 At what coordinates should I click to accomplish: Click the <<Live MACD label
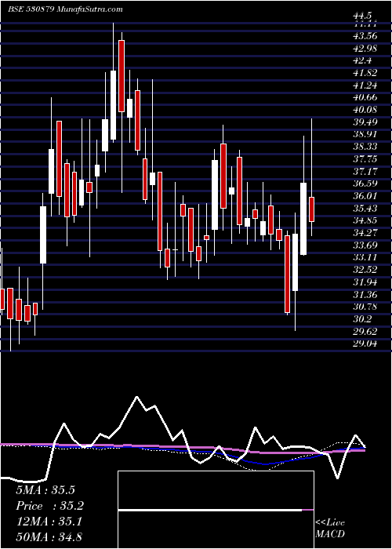point(330,529)
